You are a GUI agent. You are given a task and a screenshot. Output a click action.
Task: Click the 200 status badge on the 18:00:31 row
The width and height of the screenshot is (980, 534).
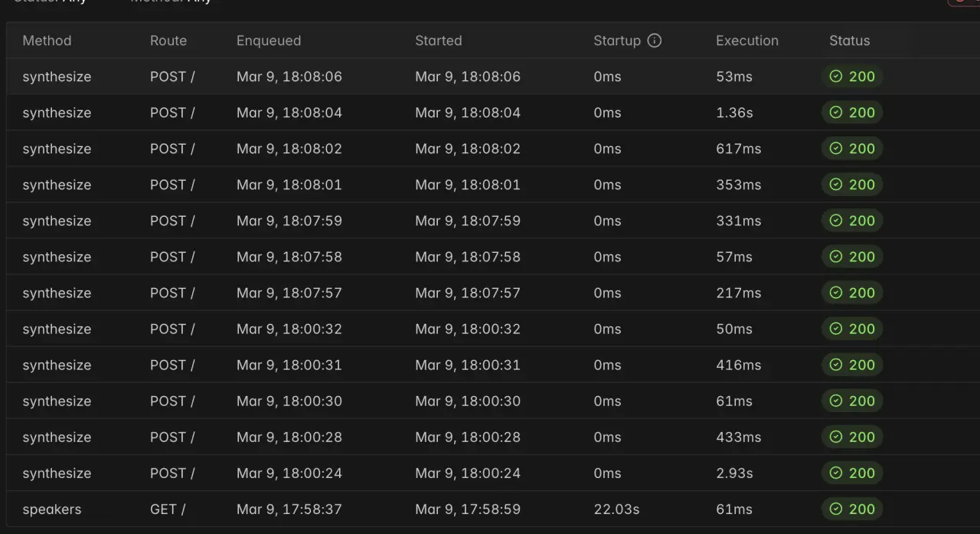[852, 365]
